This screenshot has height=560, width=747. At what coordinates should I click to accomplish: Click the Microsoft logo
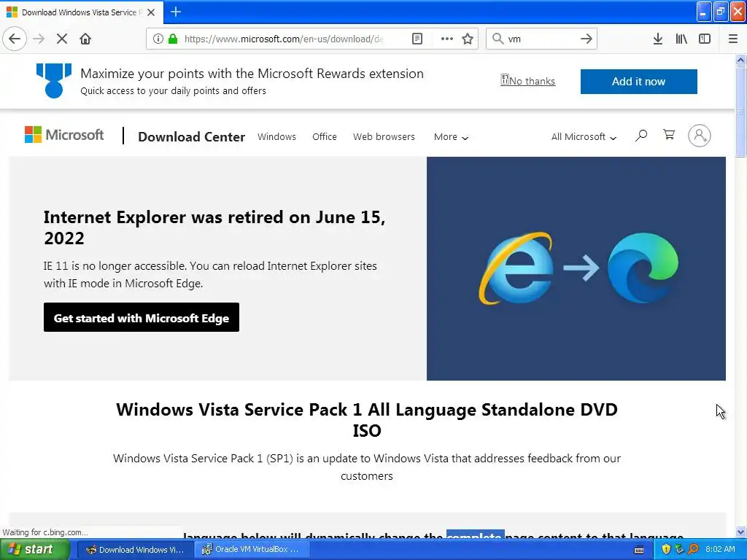pos(64,135)
